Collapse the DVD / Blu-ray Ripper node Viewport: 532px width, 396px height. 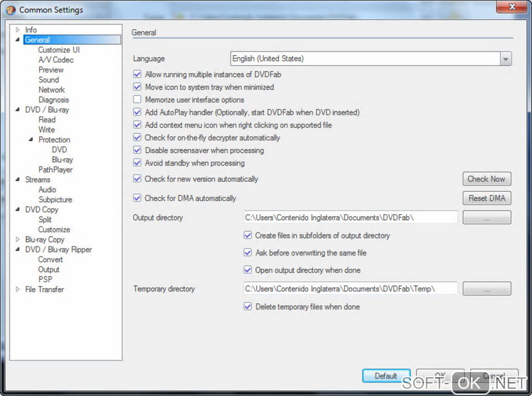pos(18,249)
